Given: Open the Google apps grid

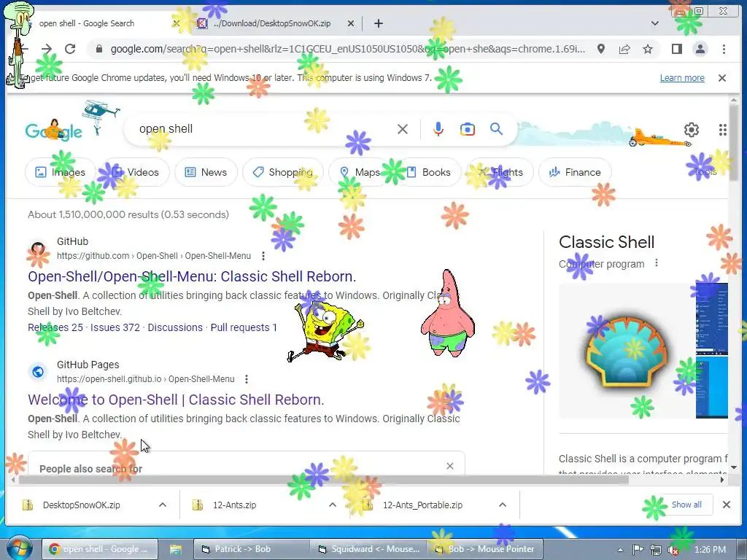Looking at the screenshot, I should 722,130.
